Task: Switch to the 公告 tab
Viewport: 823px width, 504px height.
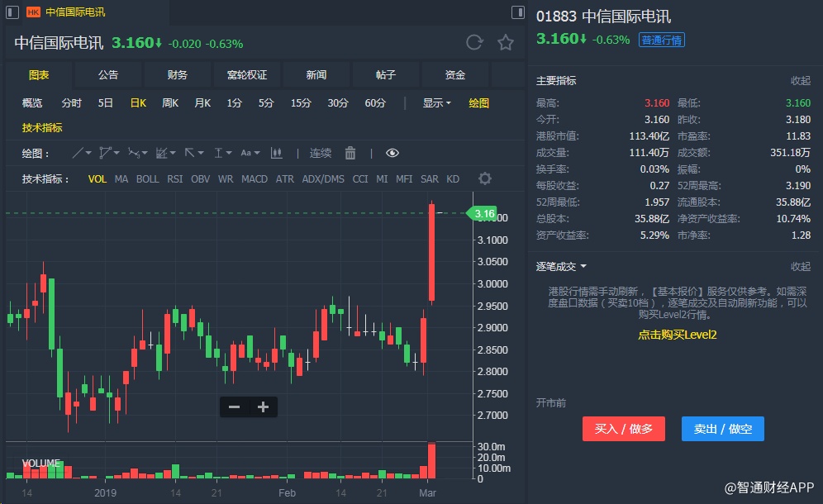Action: (x=108, y=74)
